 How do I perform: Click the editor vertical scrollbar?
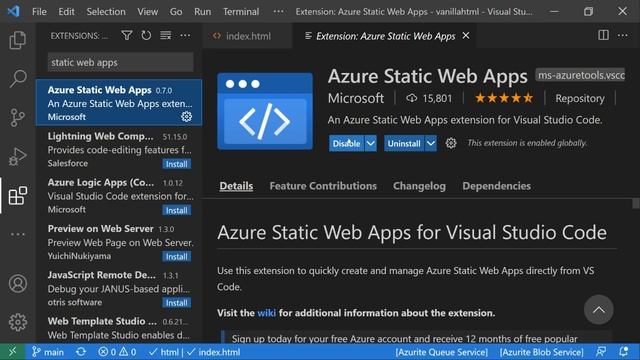[636, 203]
